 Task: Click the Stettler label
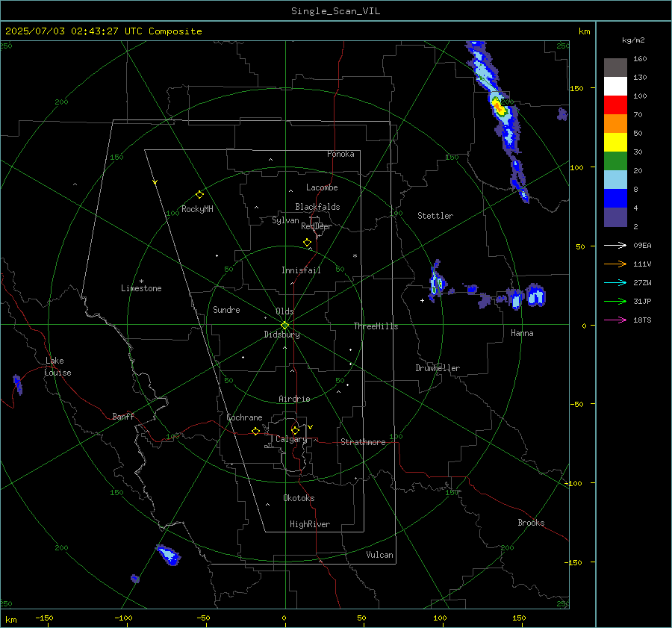pyautogui.click(x=435, y=216)
